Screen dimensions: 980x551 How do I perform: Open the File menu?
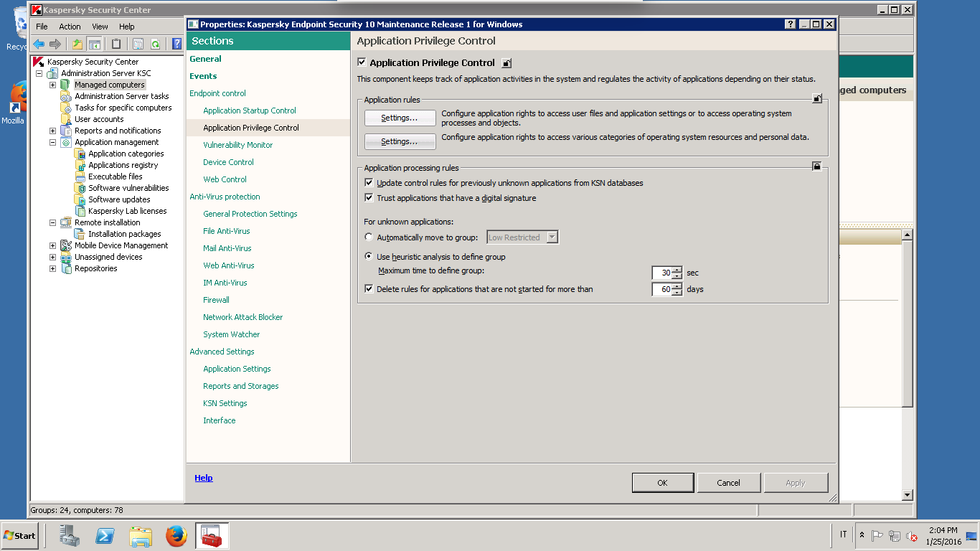tap(42, 27)
